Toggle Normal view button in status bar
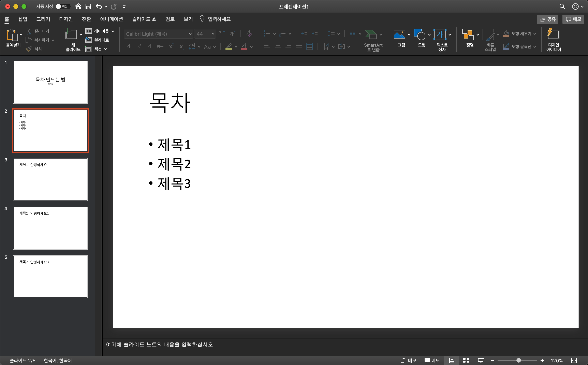The width and height of the screenshot is (588, 365). click(451, 360)
